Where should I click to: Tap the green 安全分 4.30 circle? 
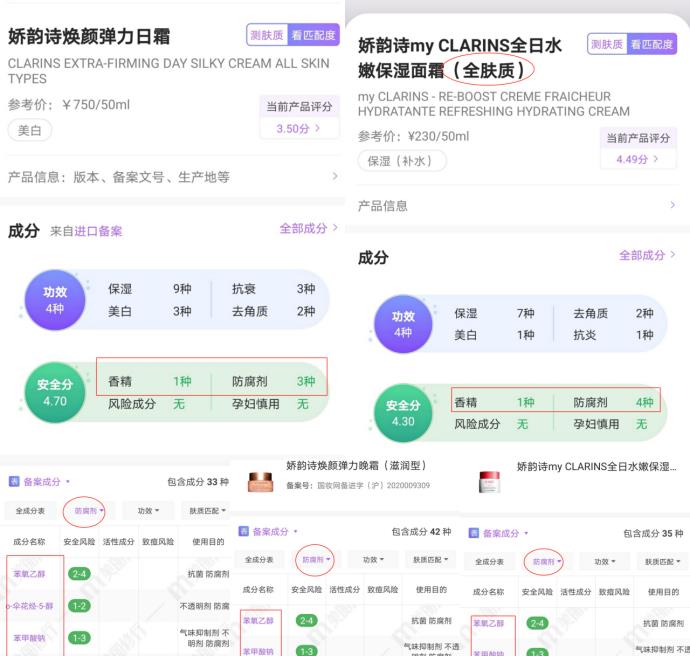coord(403,413)
